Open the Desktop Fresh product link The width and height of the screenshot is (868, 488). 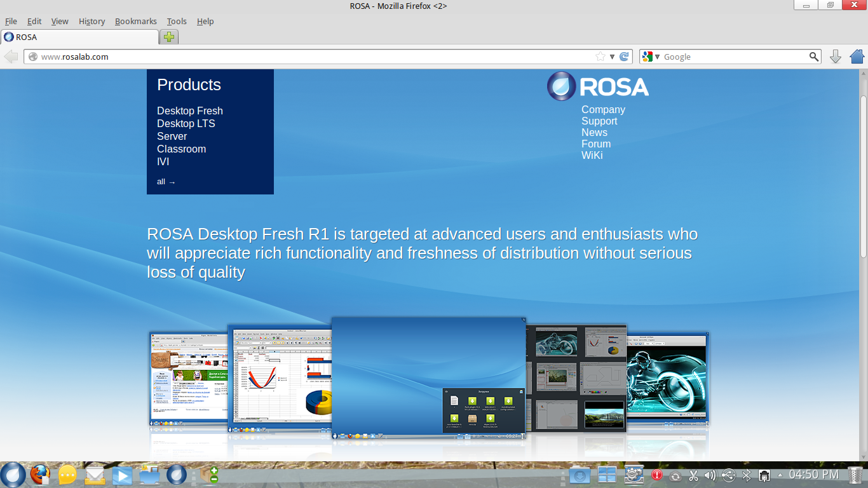pyautogui.click(x=189, y=111)
